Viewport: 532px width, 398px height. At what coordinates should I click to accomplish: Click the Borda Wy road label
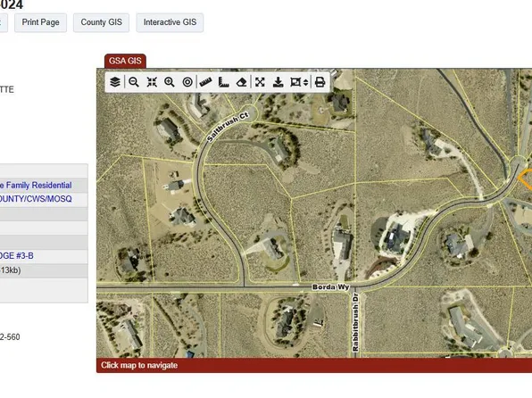click(x=331, y=287)
